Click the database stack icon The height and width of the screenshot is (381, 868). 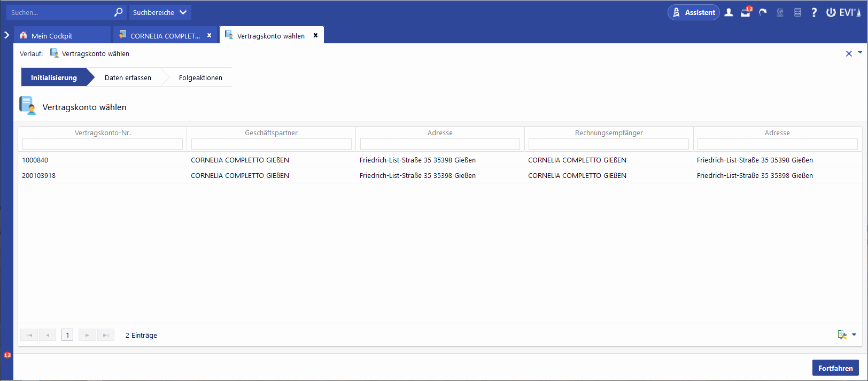797,12
